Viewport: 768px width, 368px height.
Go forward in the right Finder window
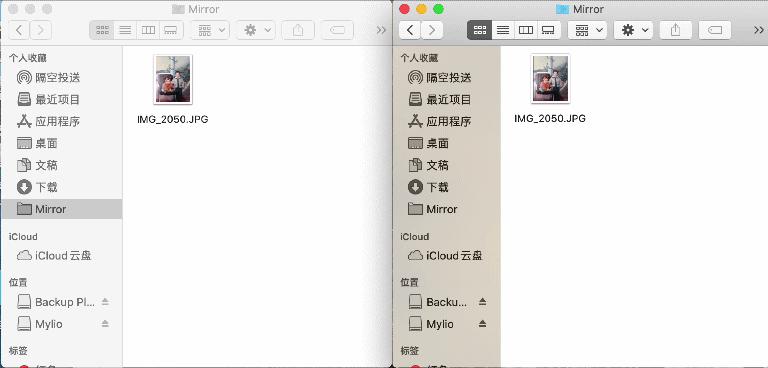click(x=432, y=30)
